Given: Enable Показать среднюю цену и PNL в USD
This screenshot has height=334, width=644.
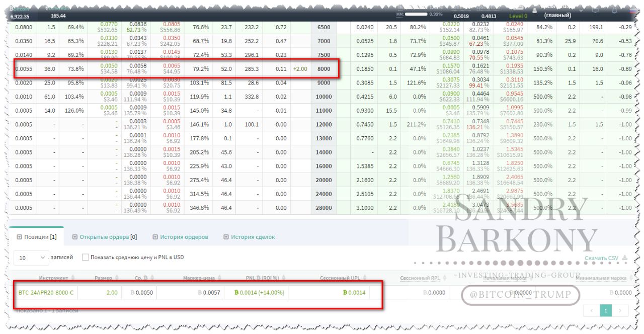Looking at the screenshot, I should pyautogui.click(x=86, y=257).
